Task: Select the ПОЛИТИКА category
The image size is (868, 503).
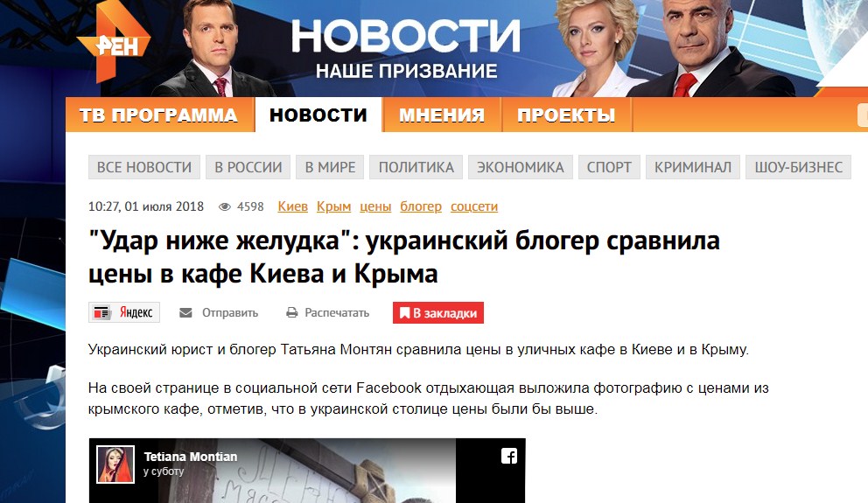Action: pos(416,167)
